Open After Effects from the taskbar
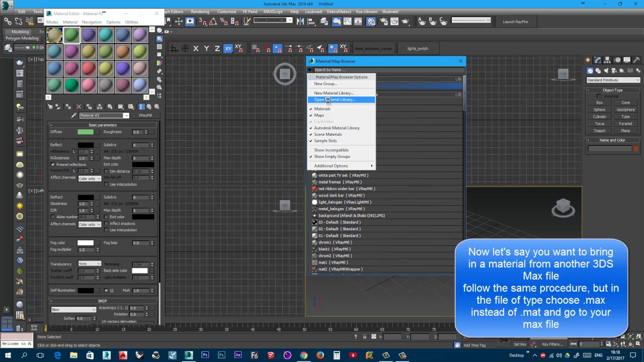 pyautogui.click(x=238, y=355)
